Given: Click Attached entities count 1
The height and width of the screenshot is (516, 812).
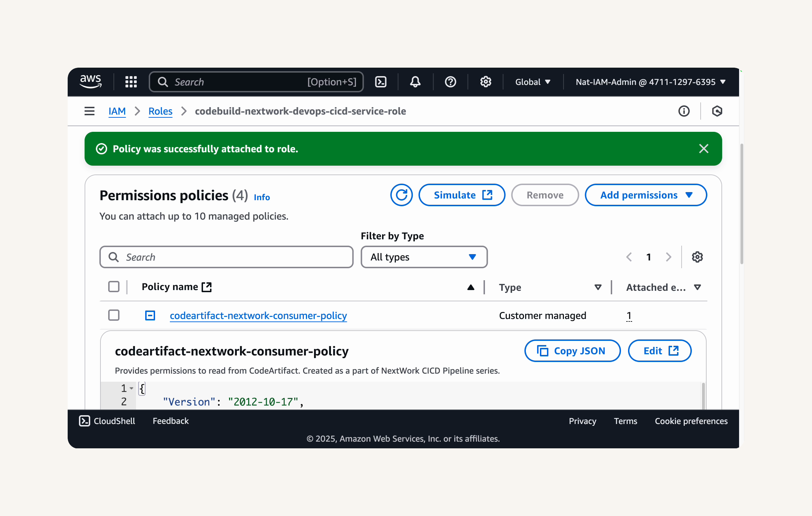Looking at the screenshot, I should pos(629,315).
